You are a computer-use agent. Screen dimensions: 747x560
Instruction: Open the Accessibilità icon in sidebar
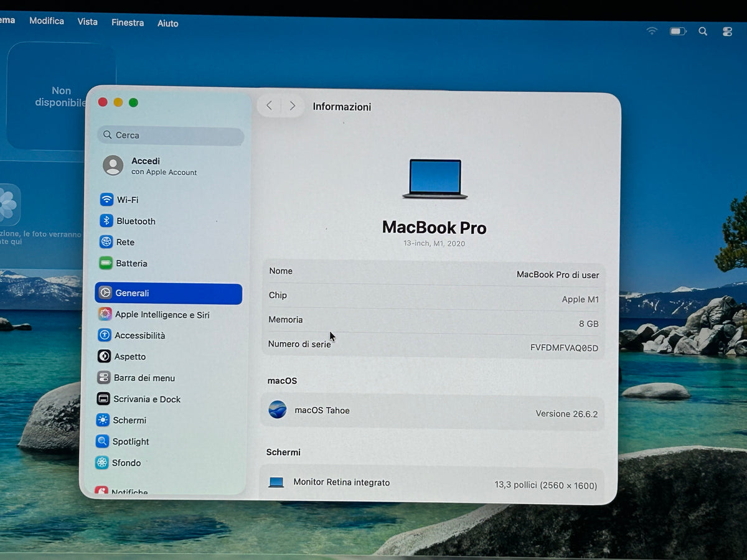(105, 335)
